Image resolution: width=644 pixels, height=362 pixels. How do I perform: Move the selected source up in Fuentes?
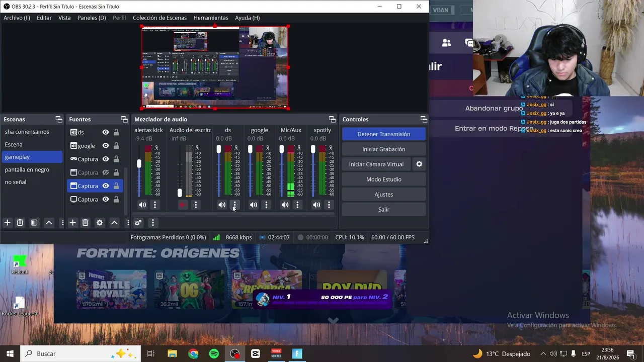pos(114,223)
